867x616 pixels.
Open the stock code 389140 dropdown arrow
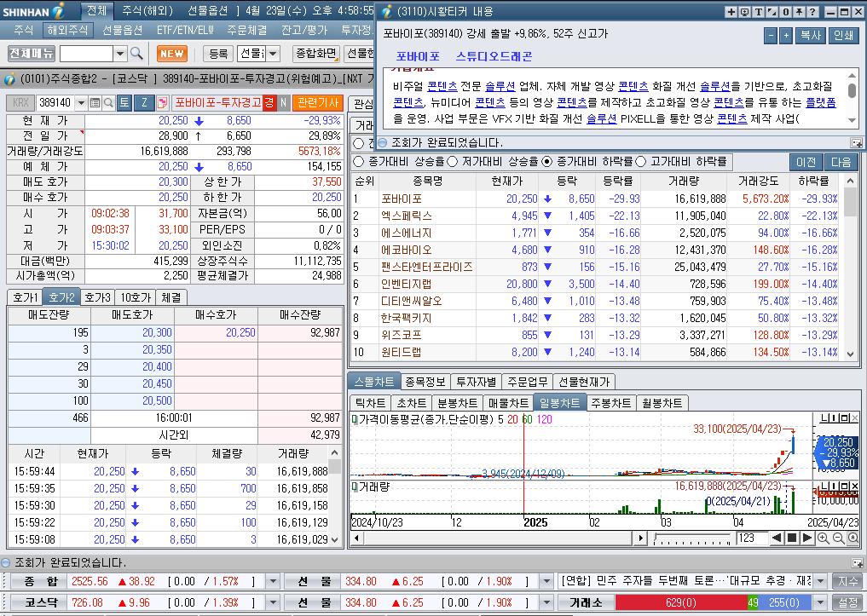click(81, 103)
